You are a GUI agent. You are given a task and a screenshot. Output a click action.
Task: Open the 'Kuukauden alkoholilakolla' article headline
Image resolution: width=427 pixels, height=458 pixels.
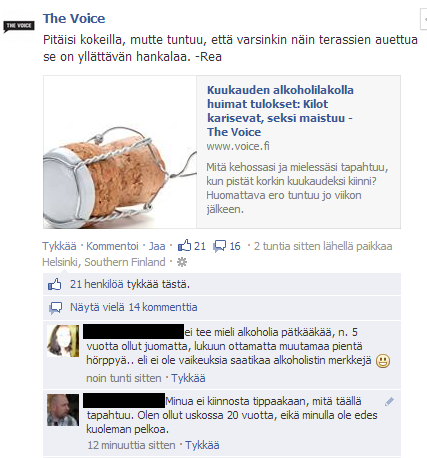[x=280, y=111]
